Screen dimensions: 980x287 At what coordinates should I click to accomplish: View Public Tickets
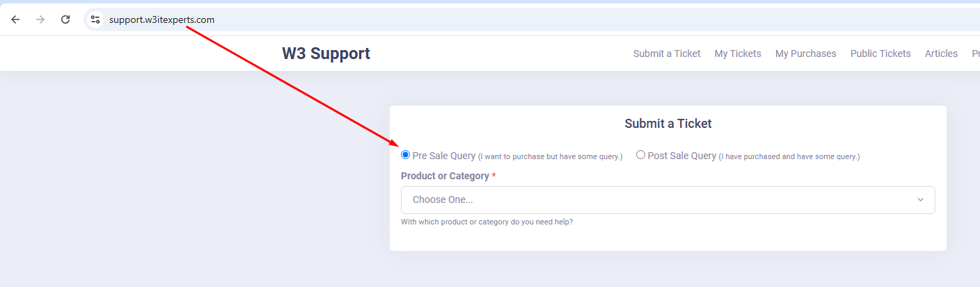click(880, 54)
